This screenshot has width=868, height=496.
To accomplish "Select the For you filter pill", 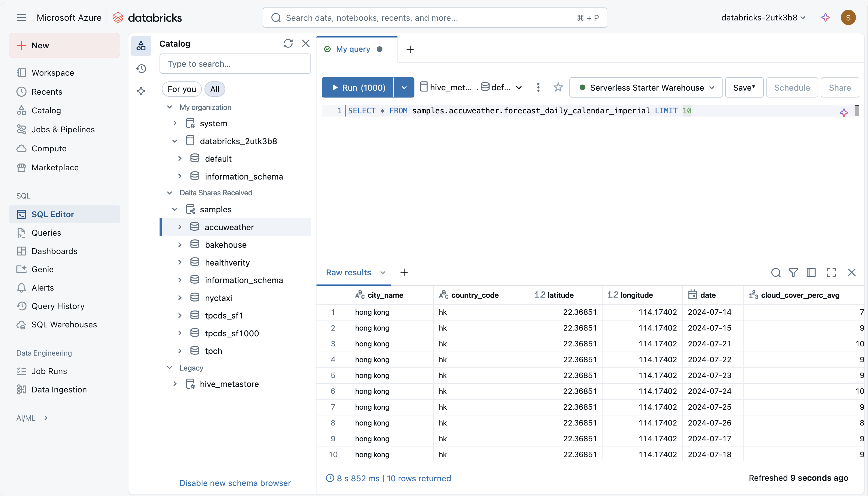I will click(182, 89).
